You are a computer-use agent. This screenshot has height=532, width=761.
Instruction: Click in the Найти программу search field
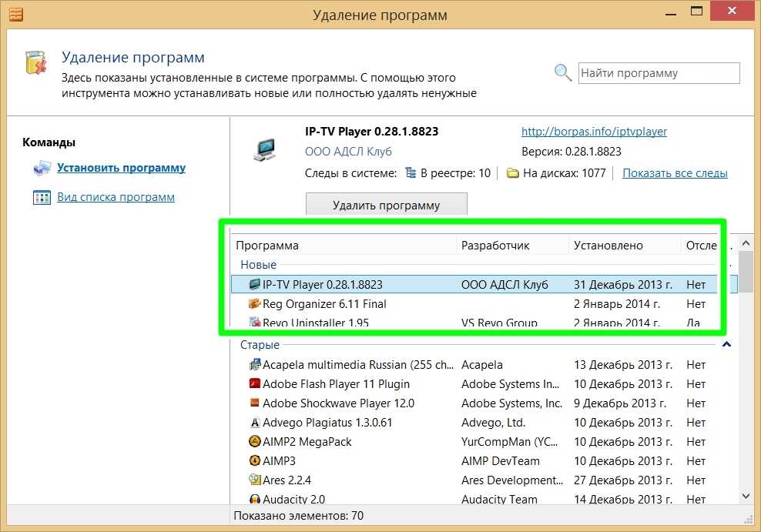658,73
